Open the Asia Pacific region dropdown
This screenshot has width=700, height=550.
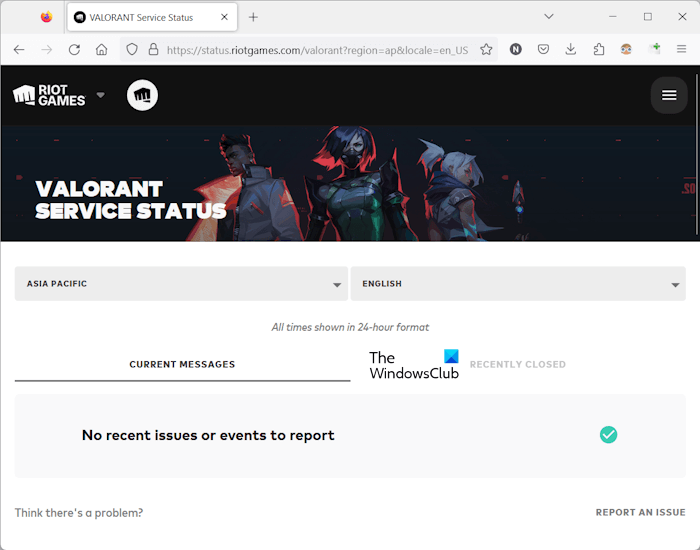pyautogui.click(x=181, y=284)
